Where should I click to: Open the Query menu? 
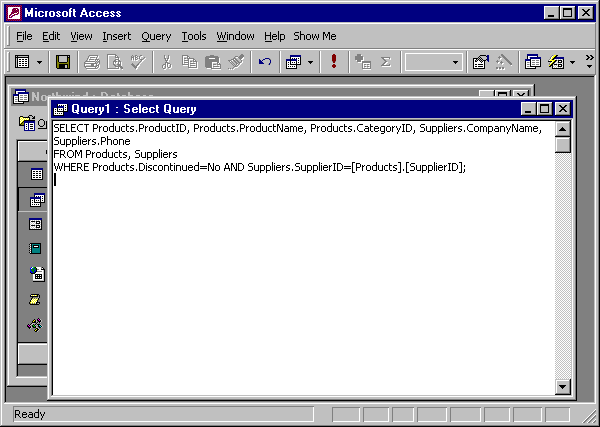[156, 36]
